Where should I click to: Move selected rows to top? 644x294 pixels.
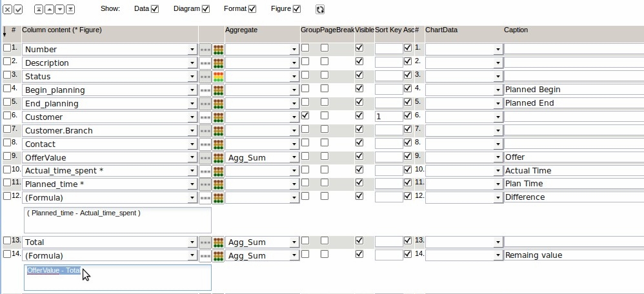(39, 10)
